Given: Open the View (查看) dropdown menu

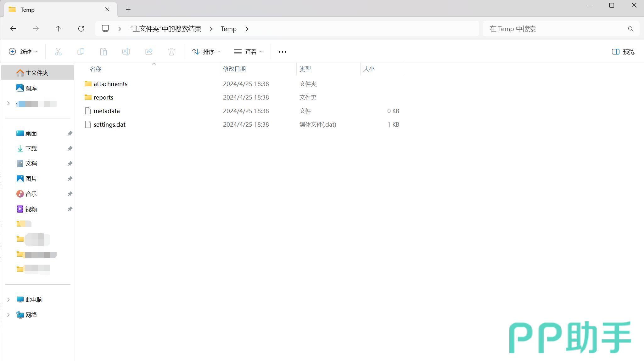Looking at the screenshot, I should [x=248, y=52].
